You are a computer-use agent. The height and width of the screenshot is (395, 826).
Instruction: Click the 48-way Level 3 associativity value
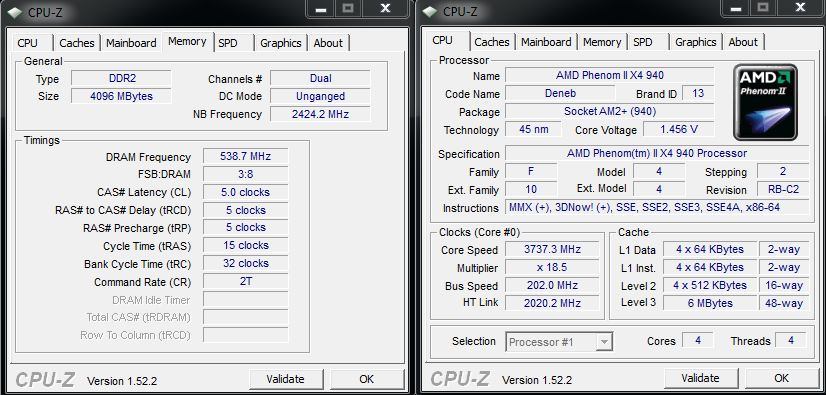pyautogui.click(x=784, y=303)
